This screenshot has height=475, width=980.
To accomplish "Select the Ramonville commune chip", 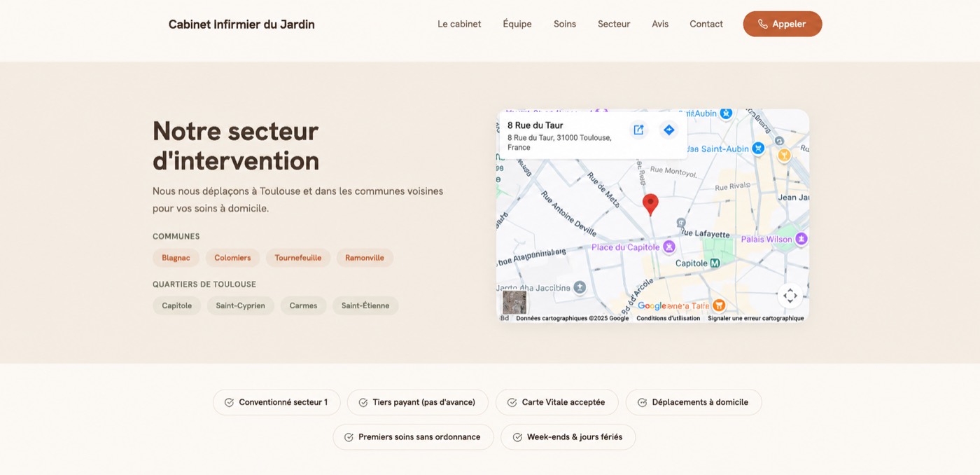I will point(365,258).
